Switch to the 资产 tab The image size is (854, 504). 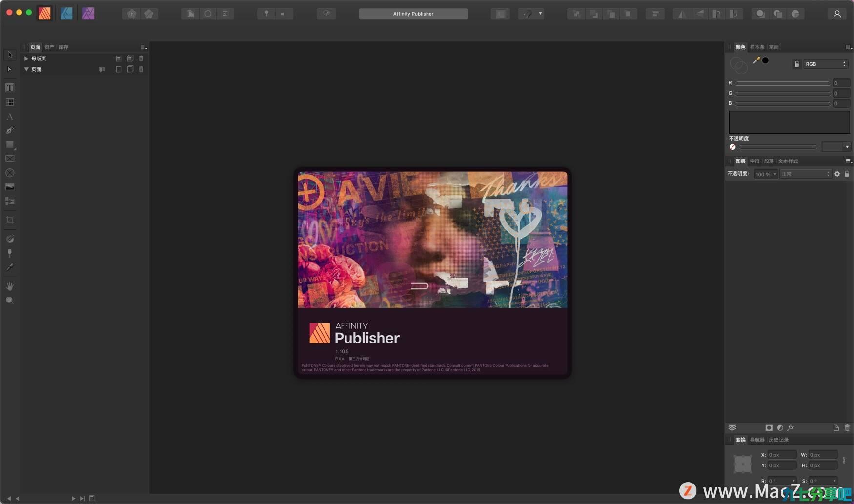pyautogui.click(x=49, y=47)
